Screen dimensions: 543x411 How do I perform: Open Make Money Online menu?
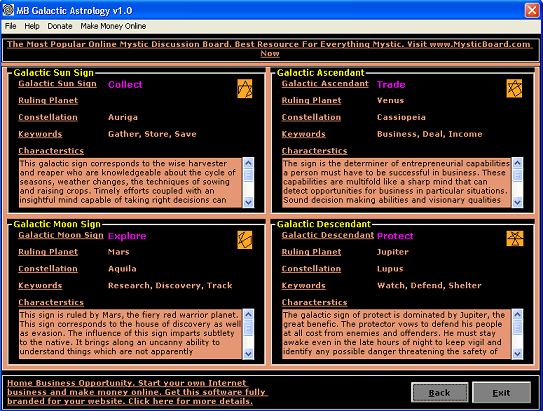click(113, 26)
